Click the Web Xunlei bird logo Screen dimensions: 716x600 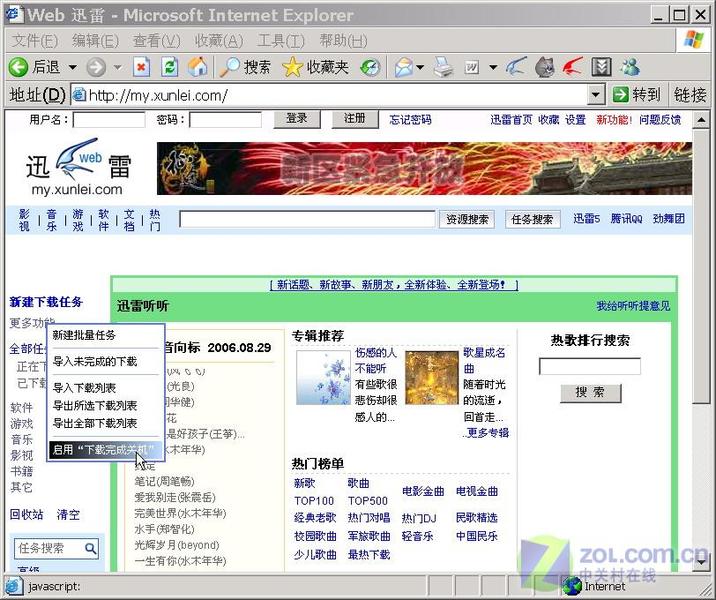click(x=78, y=159)
